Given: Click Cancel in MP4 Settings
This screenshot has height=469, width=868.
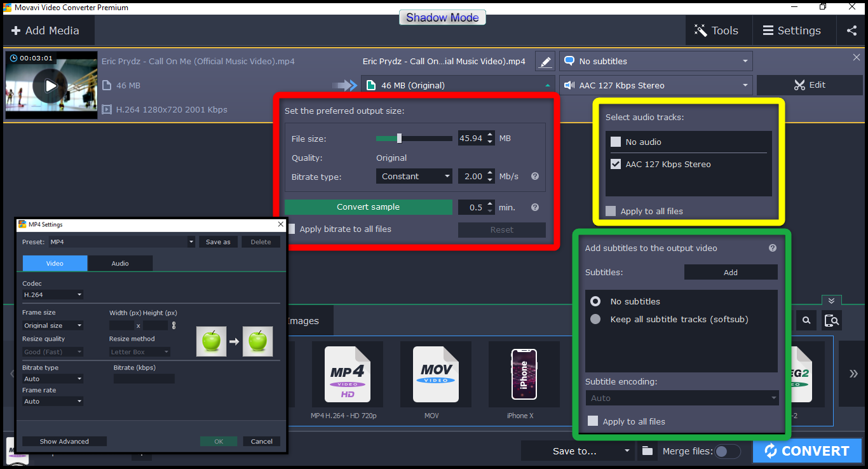Looking at the screenshot, I should pos(262,441).
